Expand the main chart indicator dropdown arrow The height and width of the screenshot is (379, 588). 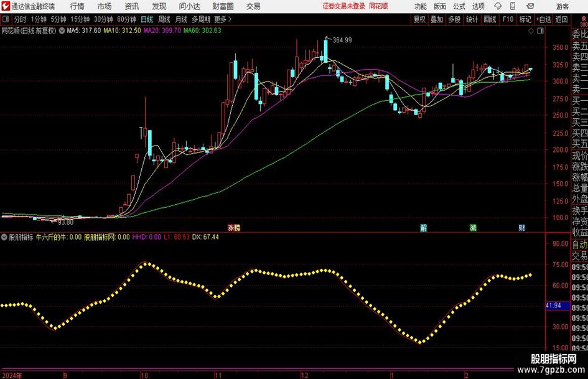[x=62, y=30]
